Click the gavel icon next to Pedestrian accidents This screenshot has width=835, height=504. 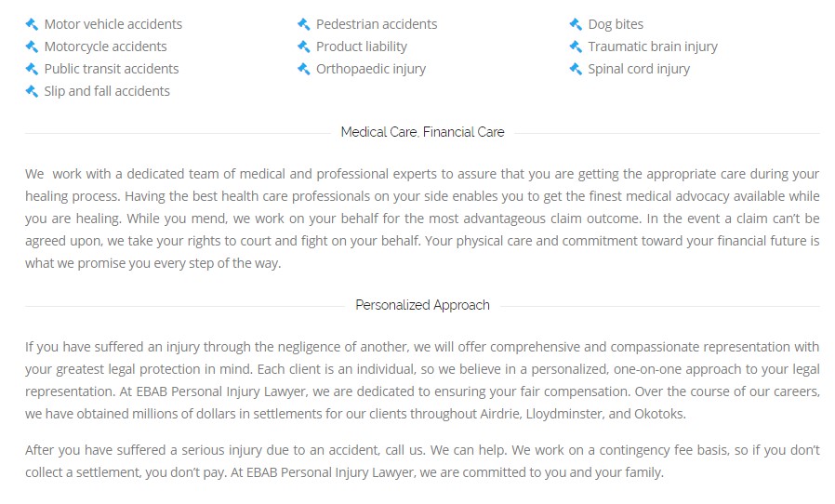304,24
